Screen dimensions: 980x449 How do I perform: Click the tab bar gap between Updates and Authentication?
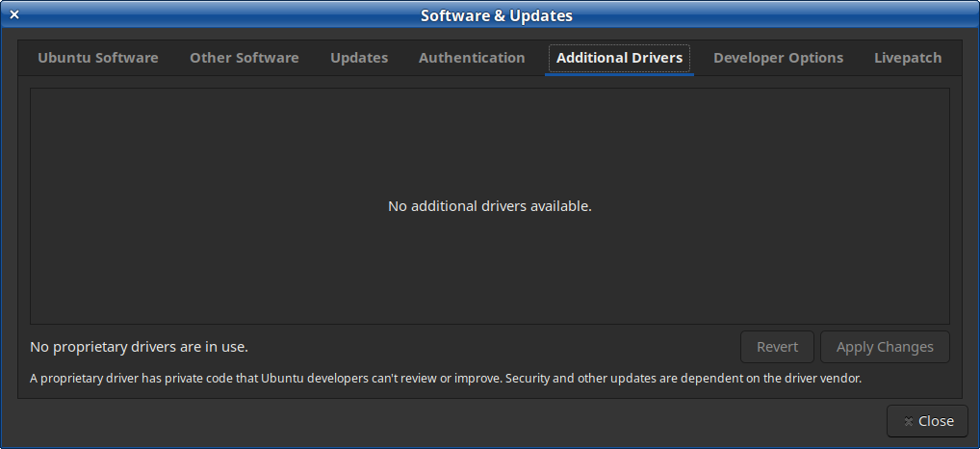coord(403,58)
